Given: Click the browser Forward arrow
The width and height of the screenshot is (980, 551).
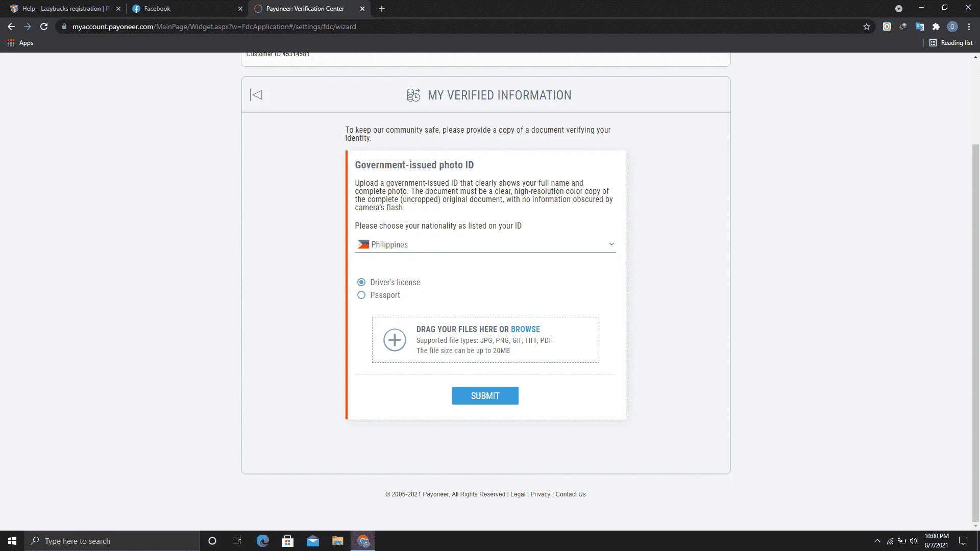Looking at the screenshot, I should click(28, 27).
